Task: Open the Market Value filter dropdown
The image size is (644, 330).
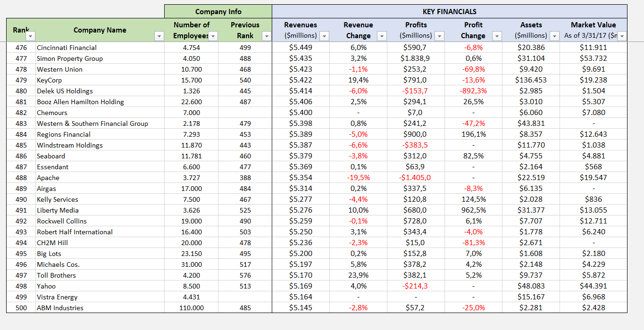Action: pyautogui.click(x=622, y=36)
